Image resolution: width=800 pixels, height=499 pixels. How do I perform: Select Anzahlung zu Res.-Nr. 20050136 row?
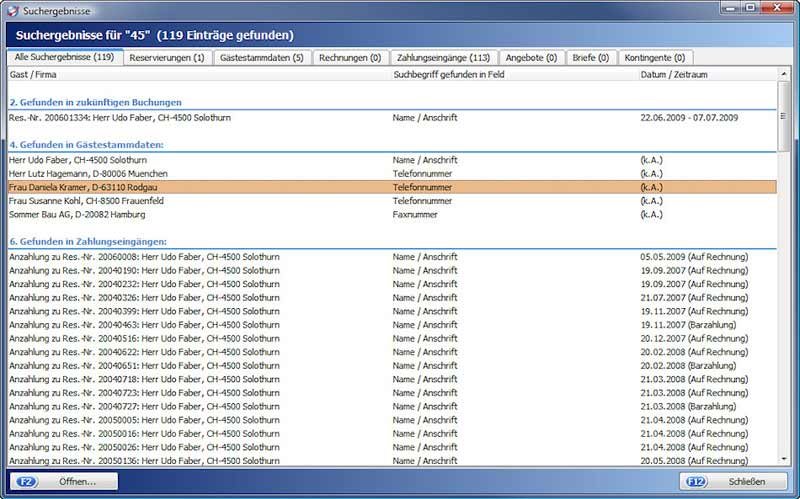[392, 460]
